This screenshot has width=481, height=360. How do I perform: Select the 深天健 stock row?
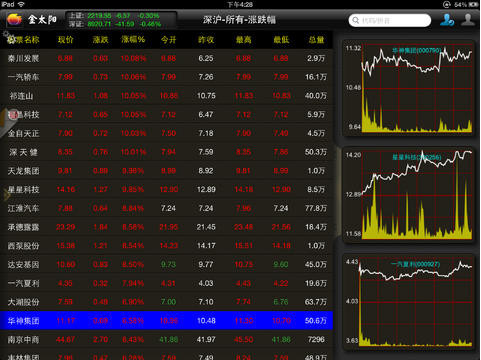[x=166, y=152]
